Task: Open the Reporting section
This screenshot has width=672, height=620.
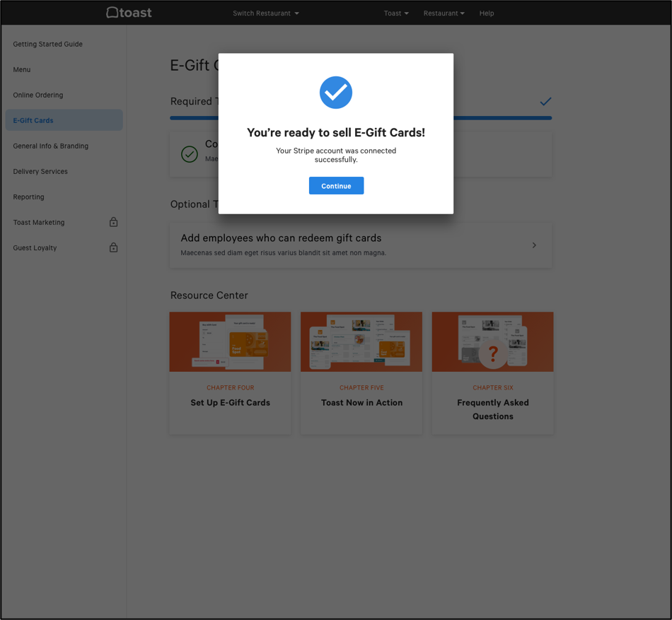Action: [28, 197]
